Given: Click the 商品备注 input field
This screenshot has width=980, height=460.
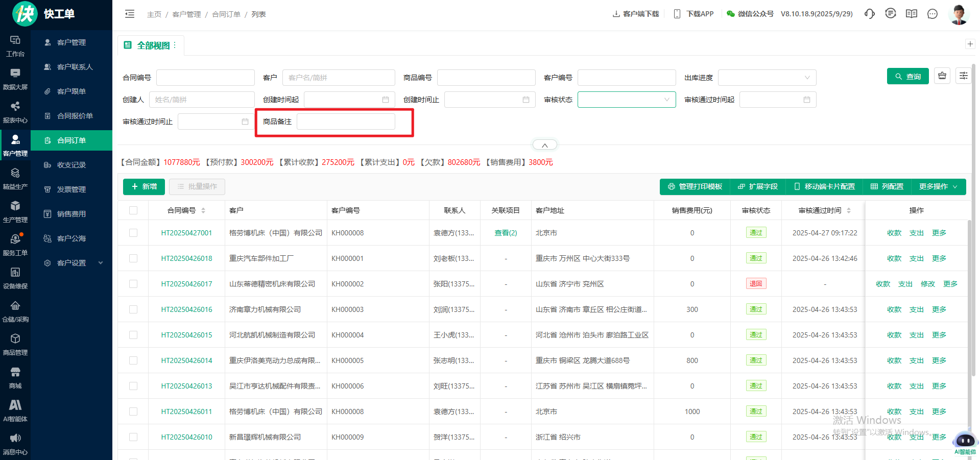Looking at the screenshot, I should tap(346, 122).
